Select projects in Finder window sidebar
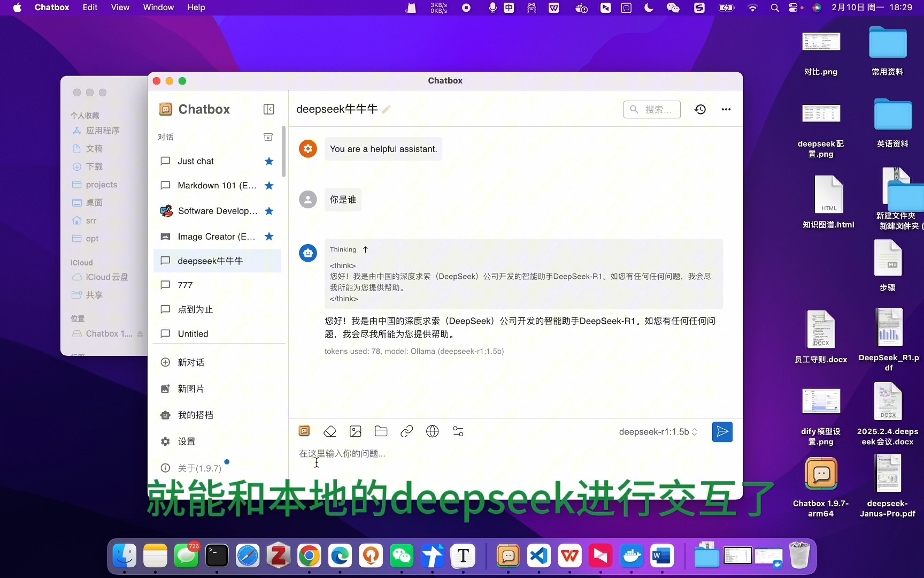Viewport: 924px width, 578px height. [x=102, y=185]
